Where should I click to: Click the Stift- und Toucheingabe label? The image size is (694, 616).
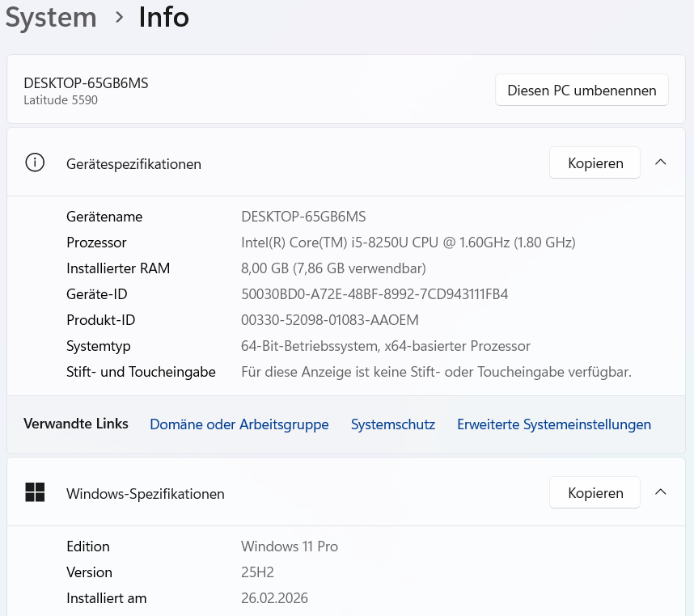pyautogui.click(x=141, y=372)
